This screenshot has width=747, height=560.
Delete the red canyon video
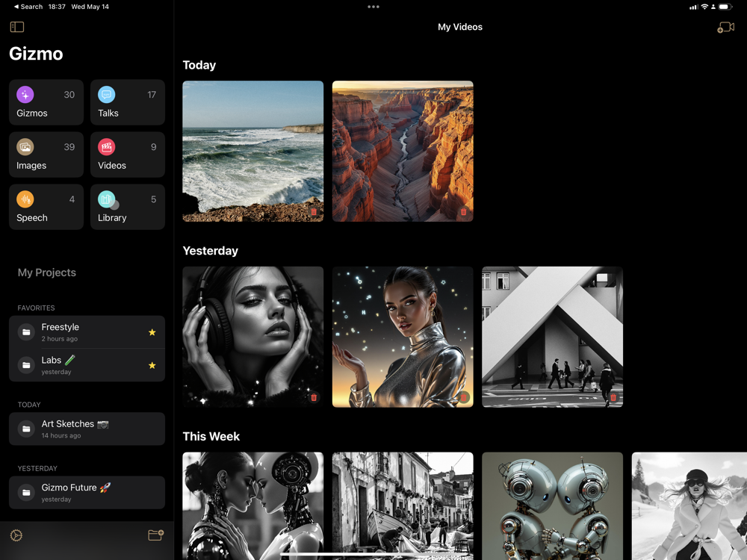(x=464, y=212)
